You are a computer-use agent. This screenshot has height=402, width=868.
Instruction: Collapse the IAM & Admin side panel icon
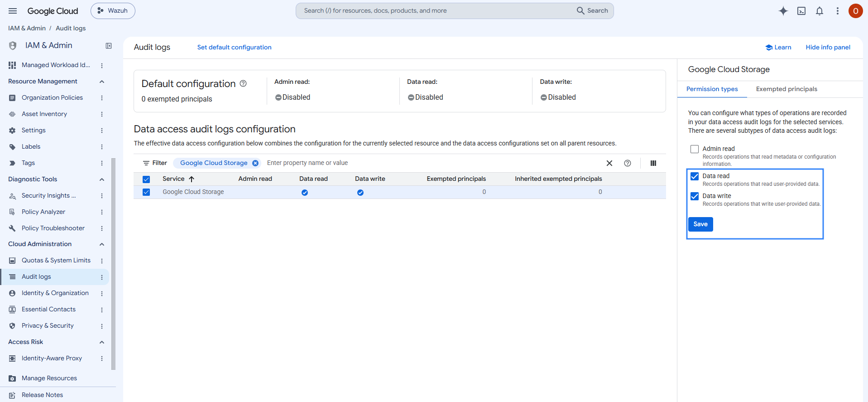click(109, 46)
